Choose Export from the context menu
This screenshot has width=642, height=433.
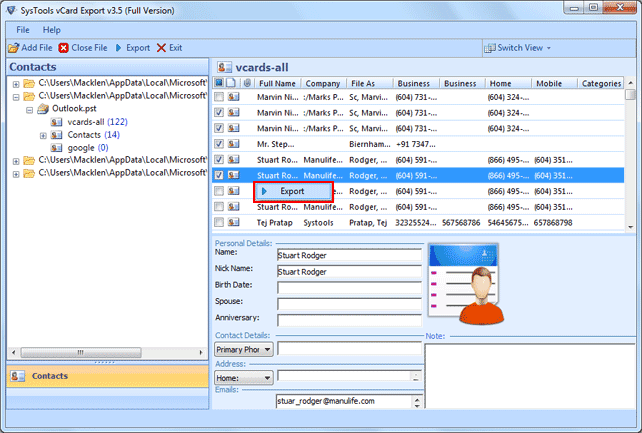[x=292, y=191]
